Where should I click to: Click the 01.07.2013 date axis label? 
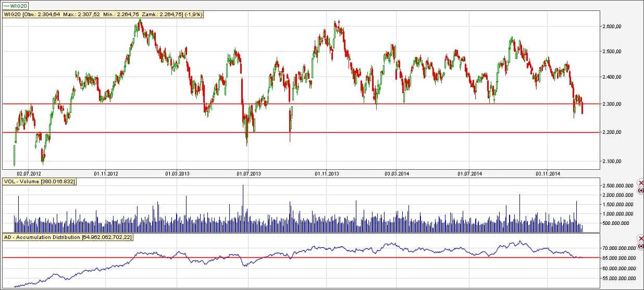coord(250,174)
